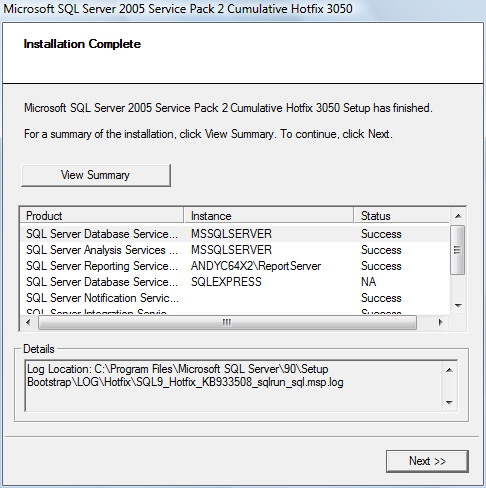
Task: Click the first MSSQLSERVER instance cell
Action: pyautogui.click(x=231, y=234)
